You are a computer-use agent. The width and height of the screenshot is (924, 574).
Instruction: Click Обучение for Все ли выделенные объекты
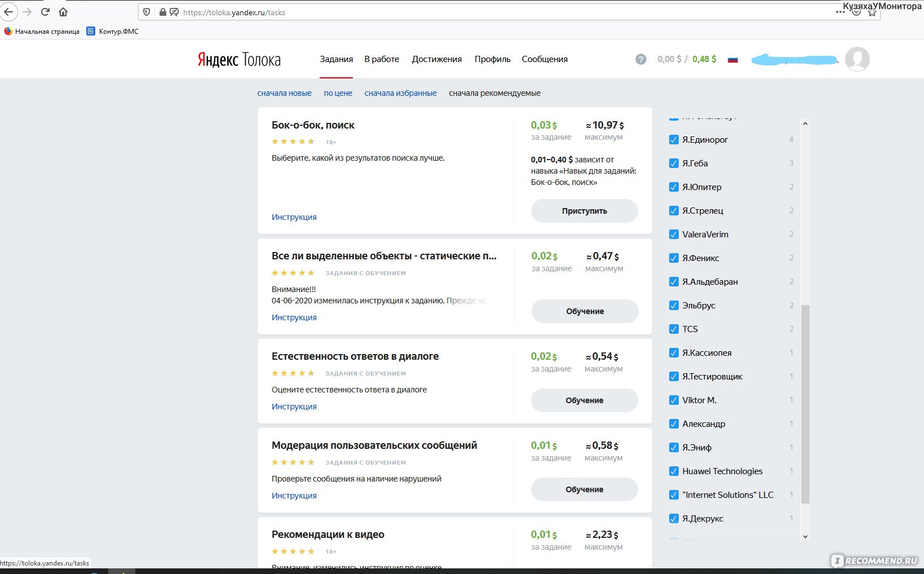pyautogui.click(x=585, y=311)
